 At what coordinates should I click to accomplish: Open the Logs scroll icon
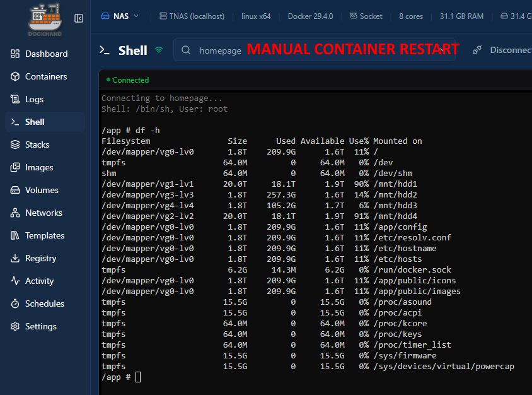pos(15,99)
